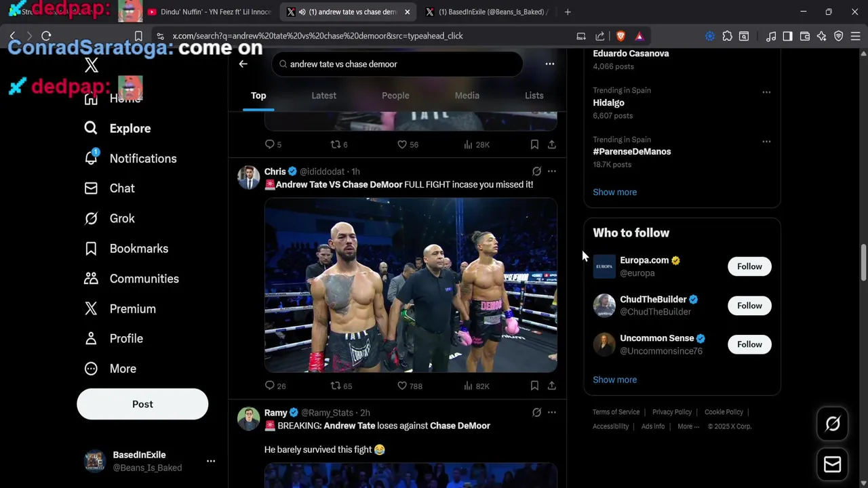This screenshot has height=488, width=868.
Task: Follow Uncommon Sense account
Action: click(749, 344)
